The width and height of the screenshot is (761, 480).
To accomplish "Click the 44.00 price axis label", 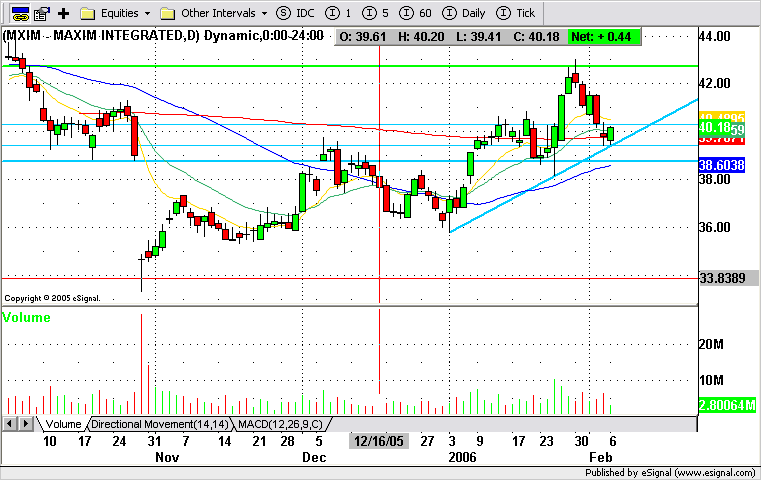I will [x=715, y=36].
